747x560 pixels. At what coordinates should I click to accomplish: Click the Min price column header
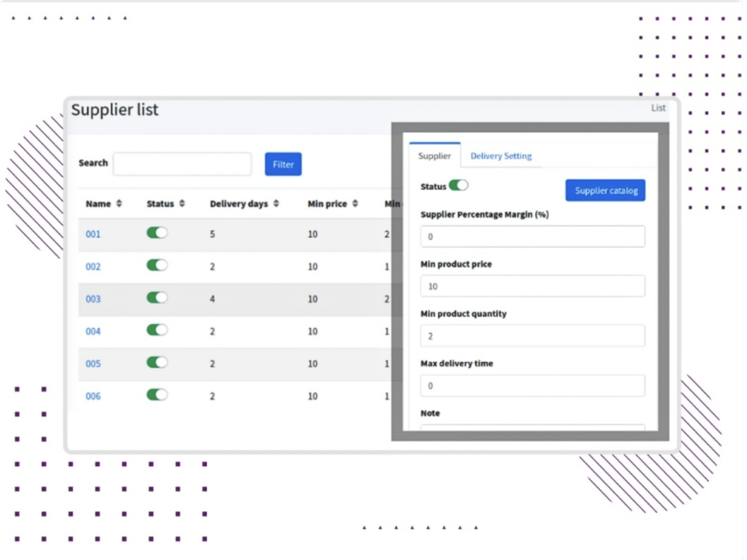click(x=327, y=204)
